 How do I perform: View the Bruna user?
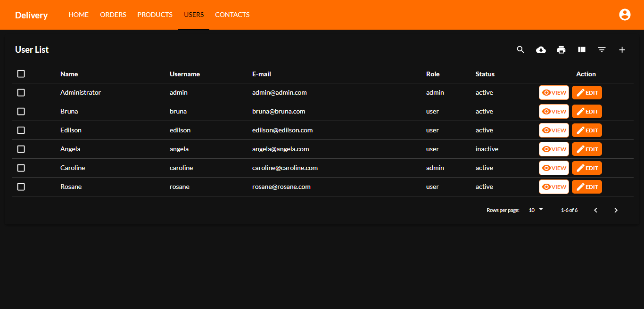[554, 112]
